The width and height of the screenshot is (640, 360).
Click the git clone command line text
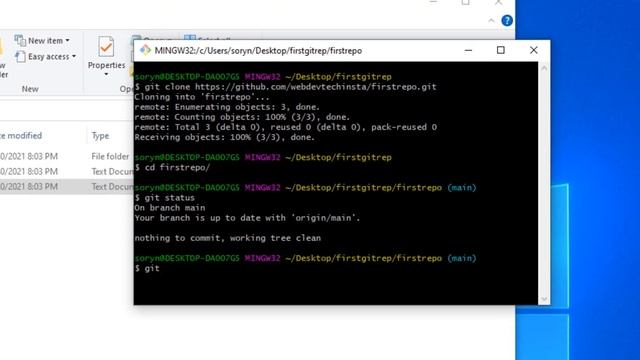click(x=286, y=87)
